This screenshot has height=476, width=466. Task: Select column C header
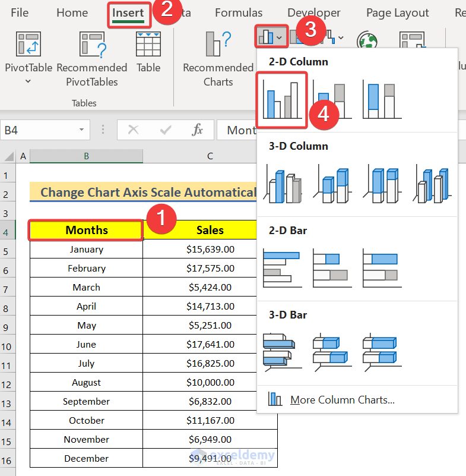[210, 156]
